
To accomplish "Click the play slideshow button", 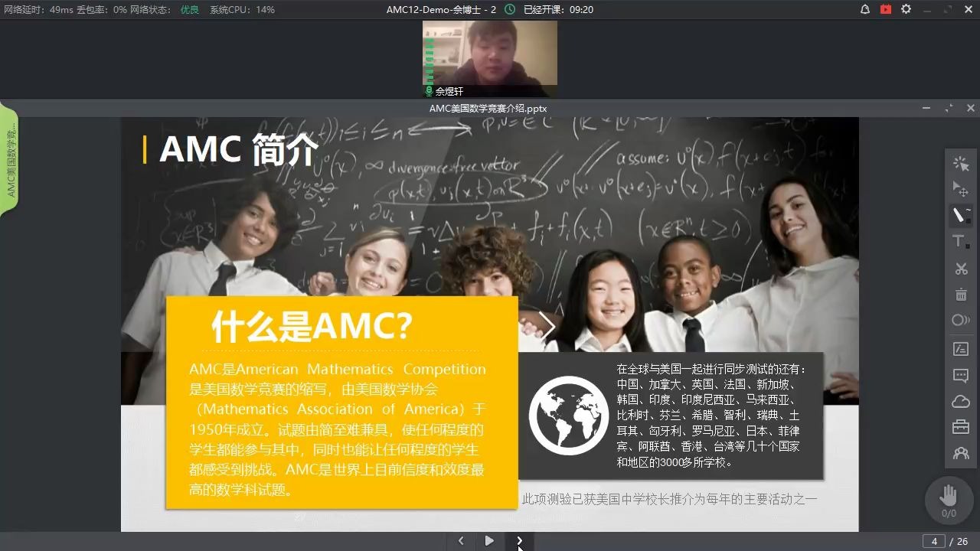I will 489,541.
